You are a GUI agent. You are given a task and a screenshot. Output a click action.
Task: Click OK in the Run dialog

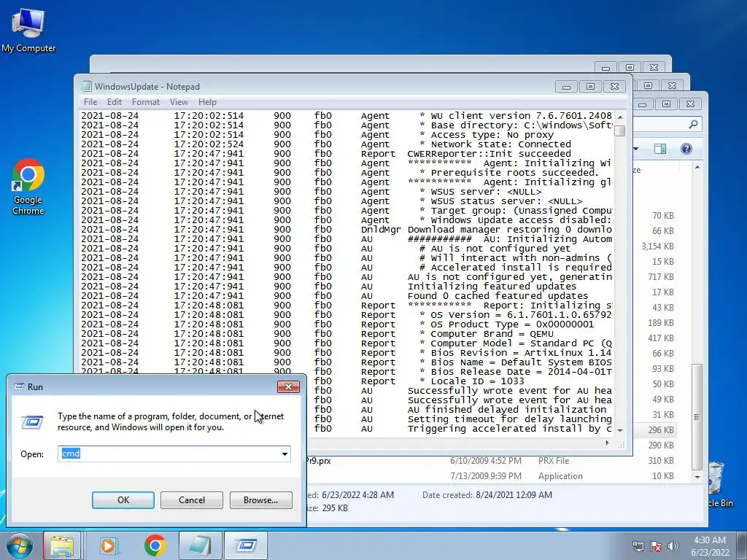tap(123, 500)
